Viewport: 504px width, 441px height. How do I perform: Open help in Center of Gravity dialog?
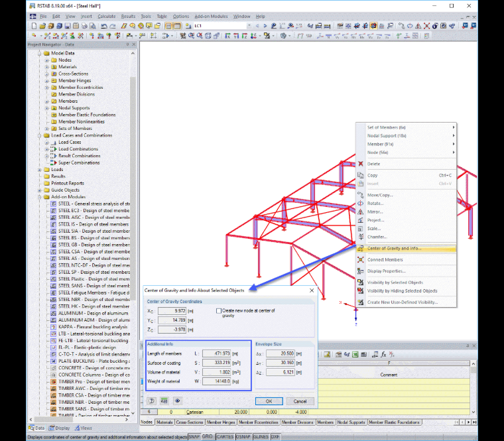pyautogui.click(x=151, y=401)
